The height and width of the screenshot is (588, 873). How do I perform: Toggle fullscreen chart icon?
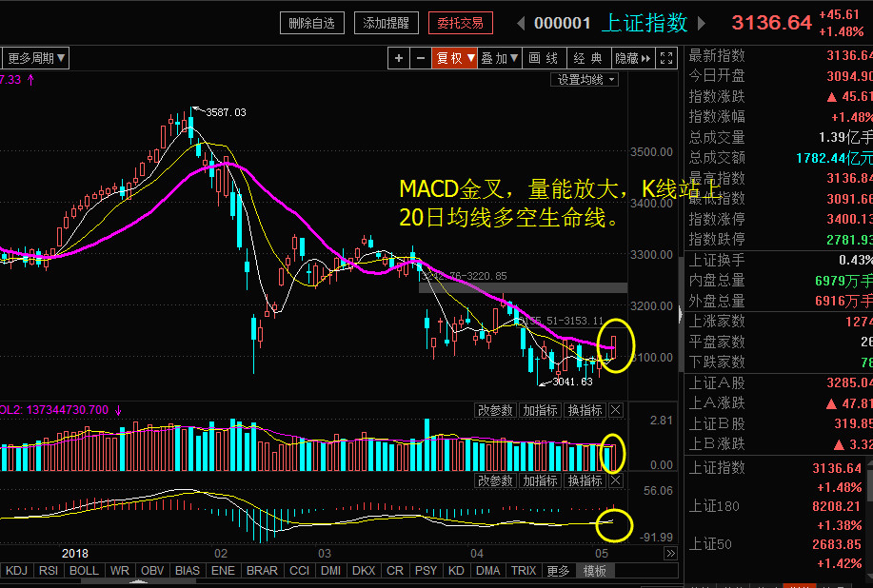[666, 58]
